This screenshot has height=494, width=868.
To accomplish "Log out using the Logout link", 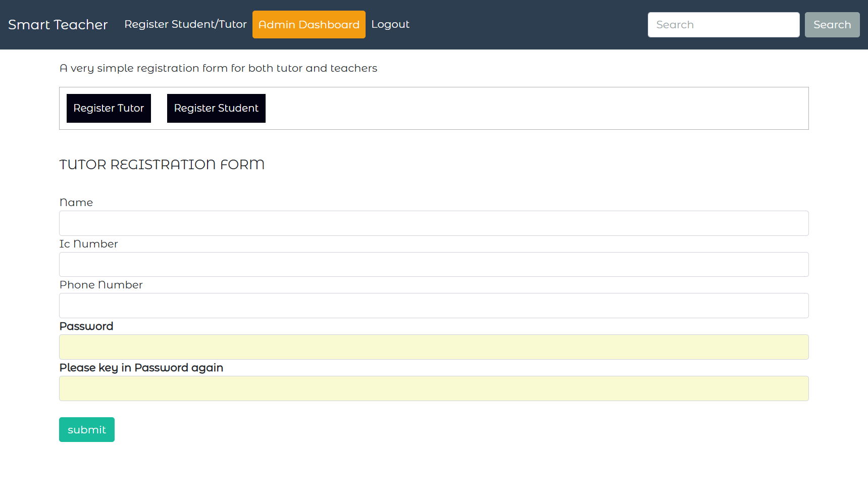I will pyautogui.click(x=390, y=24).
